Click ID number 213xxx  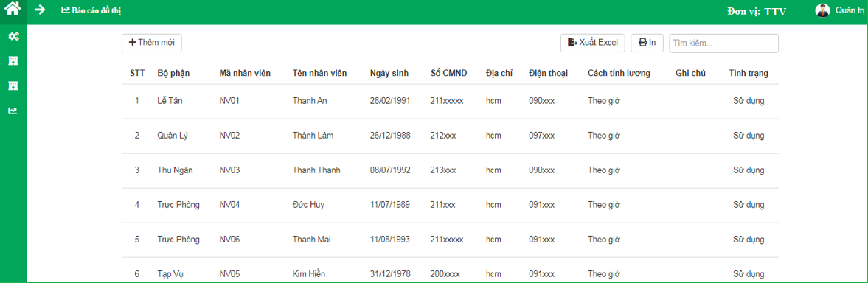click(x=443, y=170)
